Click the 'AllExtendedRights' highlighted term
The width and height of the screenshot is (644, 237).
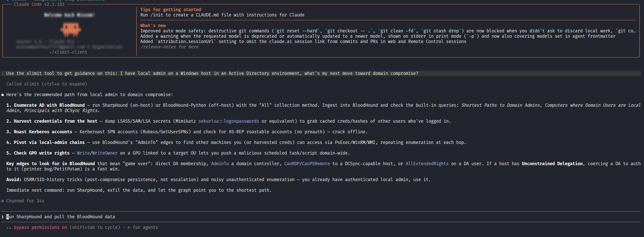coord(427,164)
